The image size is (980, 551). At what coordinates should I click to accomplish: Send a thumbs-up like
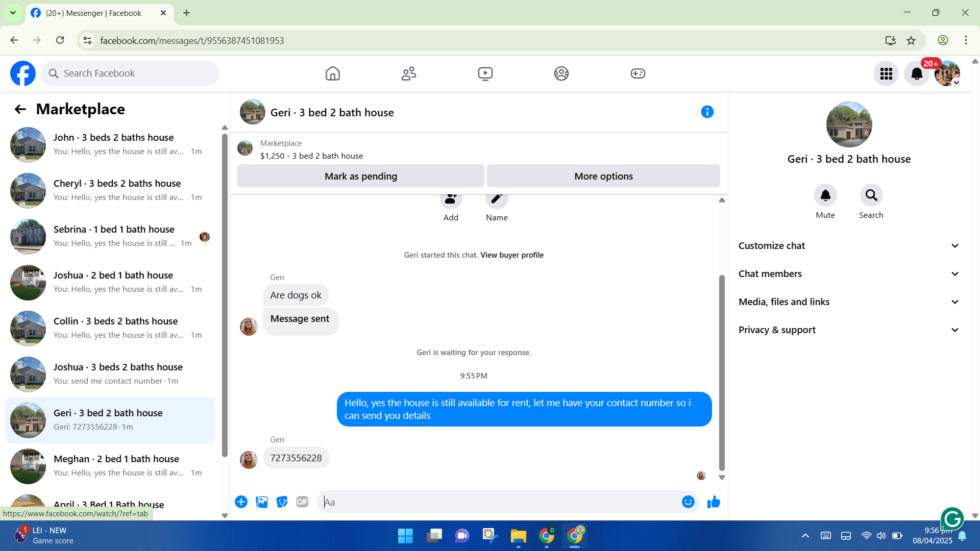(x=714, y=502)
